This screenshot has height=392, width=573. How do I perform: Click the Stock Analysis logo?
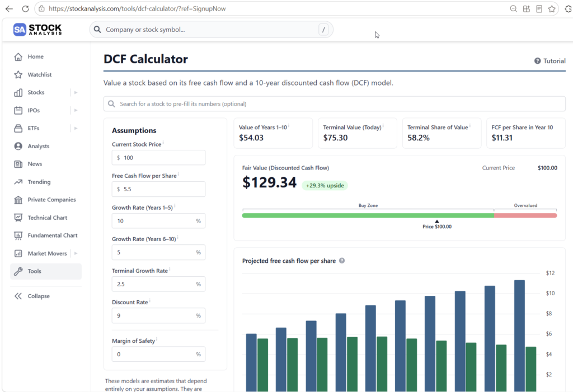(37, 29)
